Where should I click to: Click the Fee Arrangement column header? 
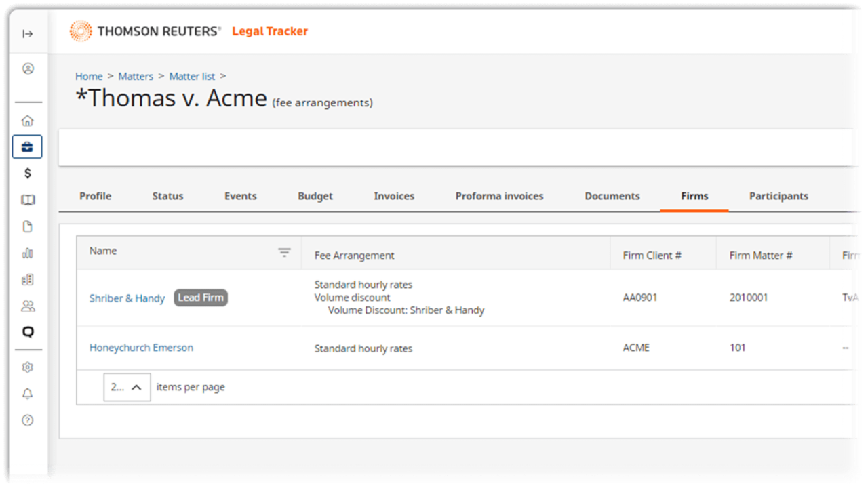pyautogui.click(x=354, y=256)
